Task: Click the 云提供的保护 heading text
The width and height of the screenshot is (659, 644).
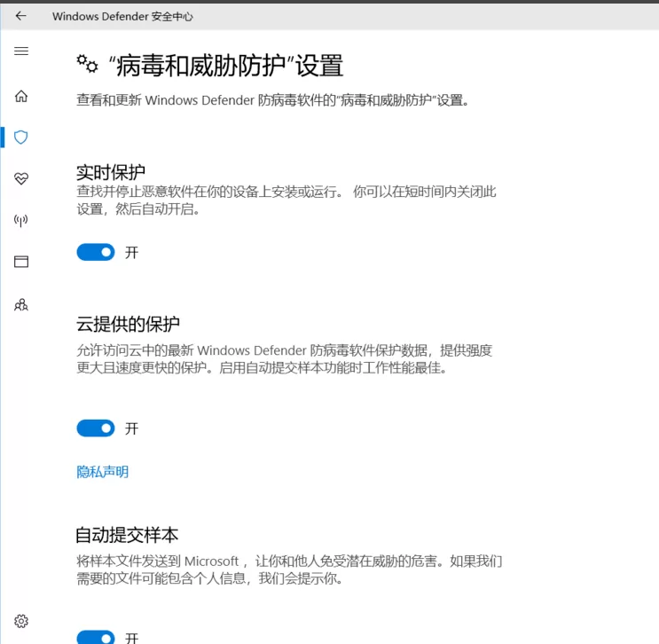Action: coord(128,324)
